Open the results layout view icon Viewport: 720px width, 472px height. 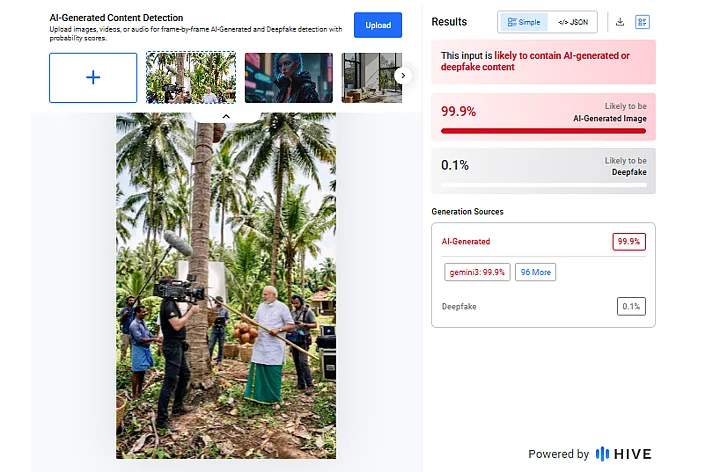coord(642,22)
